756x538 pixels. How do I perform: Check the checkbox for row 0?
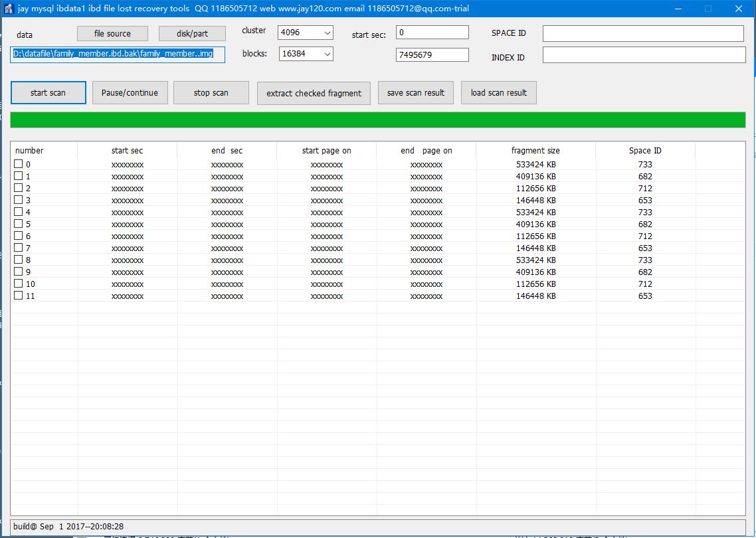click(x=19, y=164)
